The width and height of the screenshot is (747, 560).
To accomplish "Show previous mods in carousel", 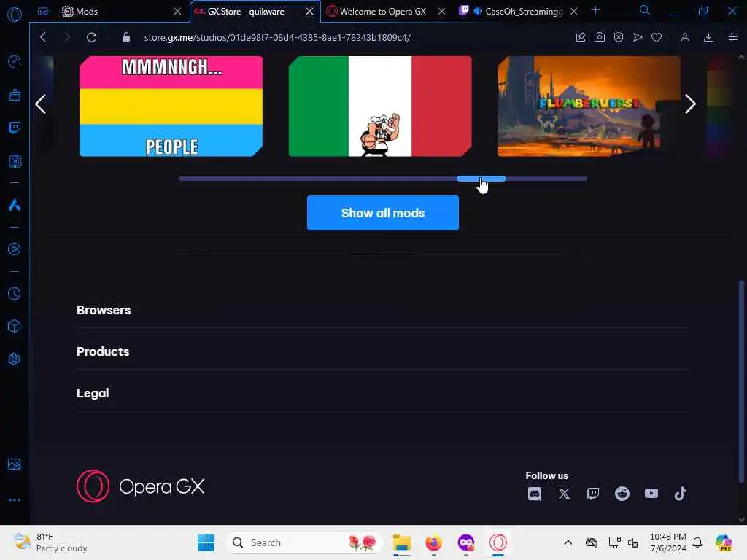I will 41,104.
